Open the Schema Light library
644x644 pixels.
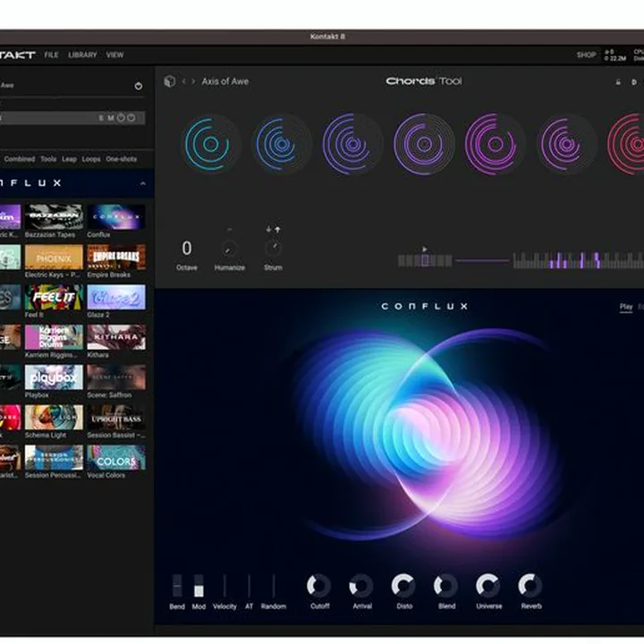[x=54, y=418]
